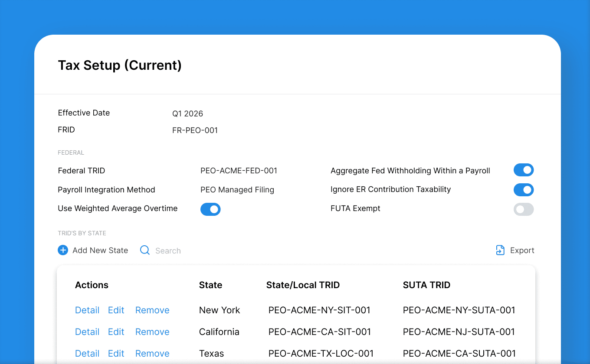590x364 pixels.
Task: Click the SUTA TRID column header
Action: [426, 285]
